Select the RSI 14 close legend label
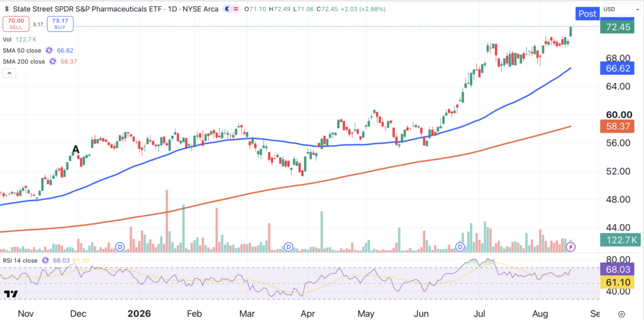644x320 pixels. click(x=19, y=260)
